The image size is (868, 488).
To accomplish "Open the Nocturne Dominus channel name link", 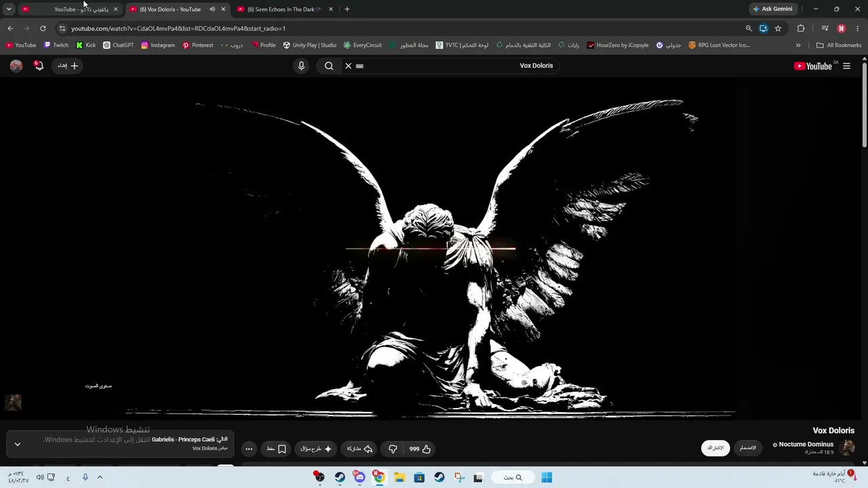I will tap(806, 445).
